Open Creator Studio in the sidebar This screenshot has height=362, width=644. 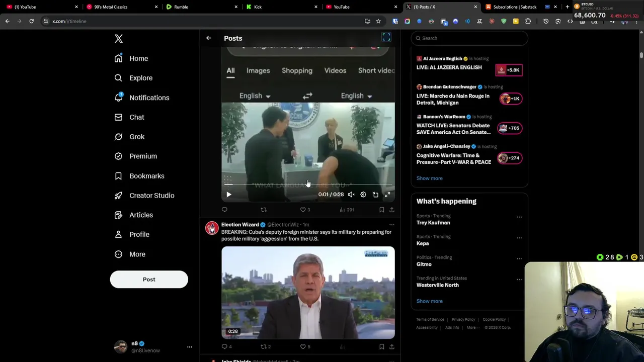[144, 196]
